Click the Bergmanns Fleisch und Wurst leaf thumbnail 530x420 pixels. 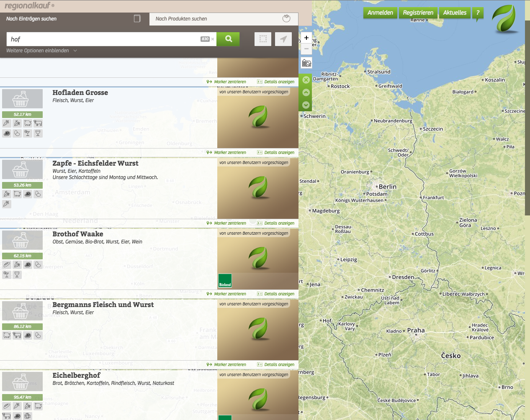(x=258, y=329)
